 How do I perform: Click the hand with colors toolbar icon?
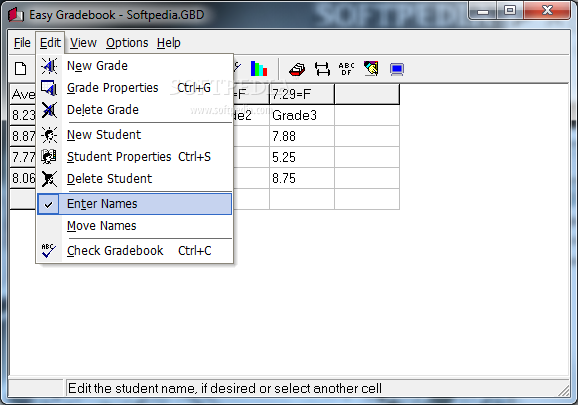pos(371,69)
